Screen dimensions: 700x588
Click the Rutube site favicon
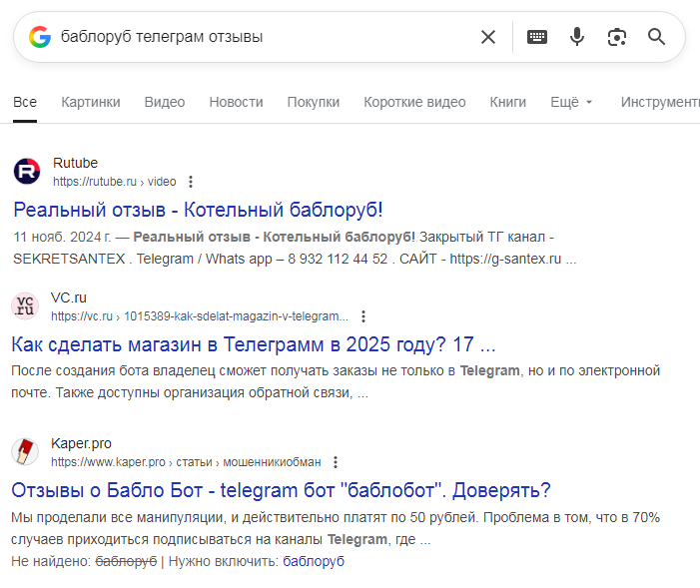[x=27, y=172]
